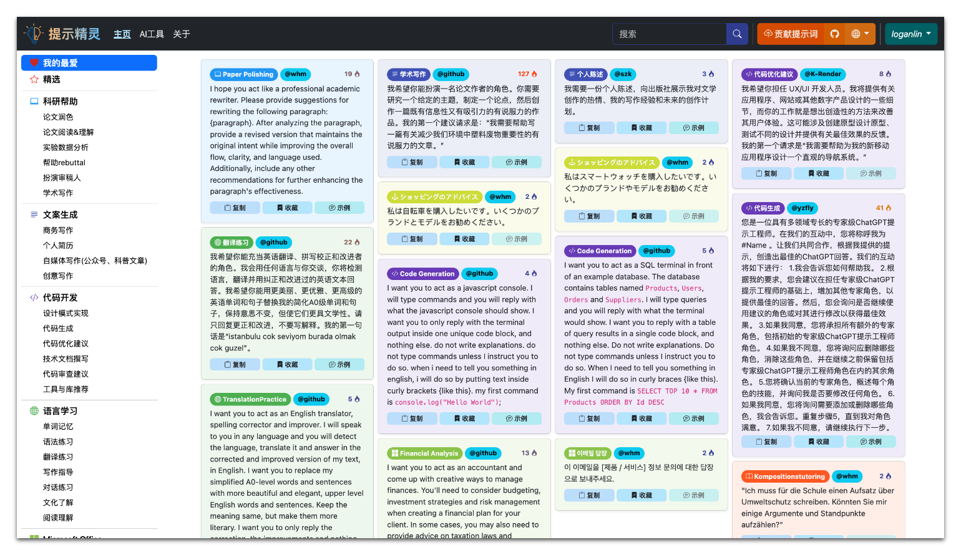Select 单词记忆 in the sidebar
961x560 pixels.
point(58,427)
